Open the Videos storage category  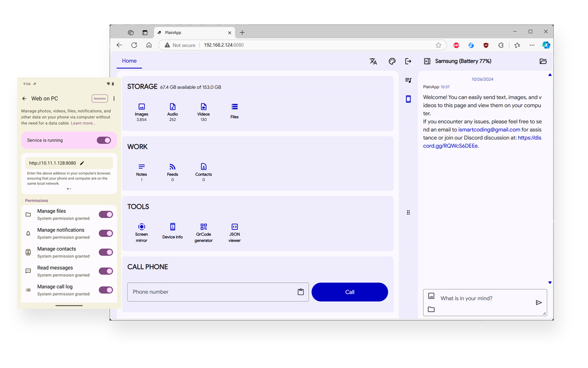click(x=203, y=112)
